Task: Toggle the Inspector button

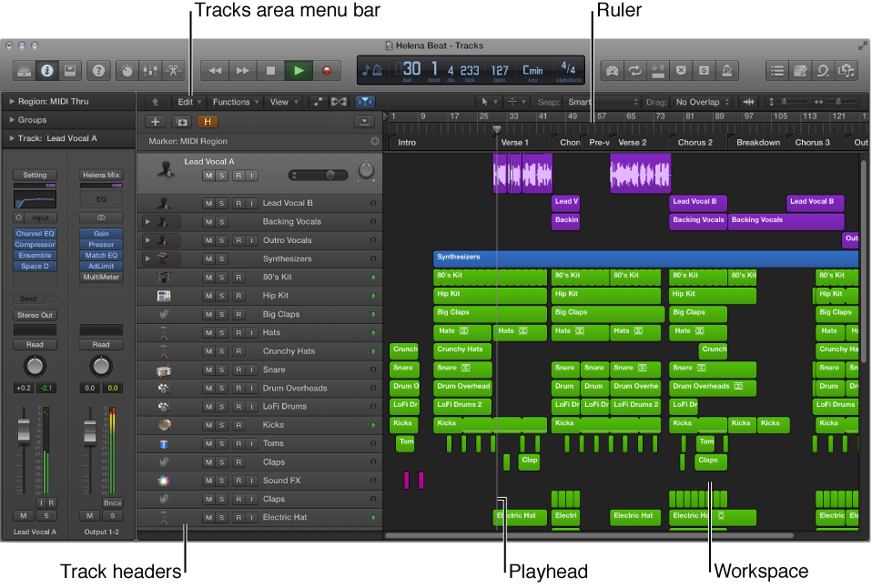Action: tap(46, 70)
